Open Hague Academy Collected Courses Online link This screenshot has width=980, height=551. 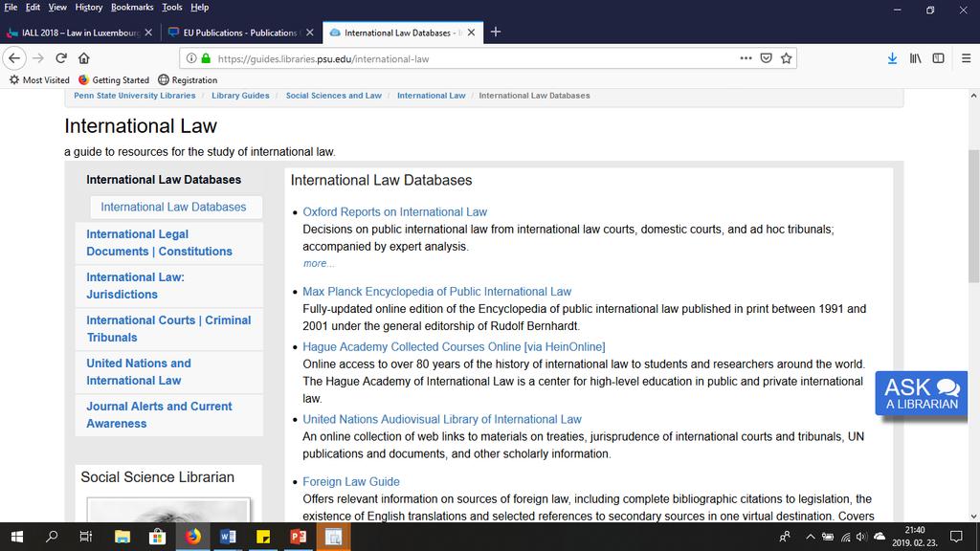pyautogui.click(x=454, y=346)
